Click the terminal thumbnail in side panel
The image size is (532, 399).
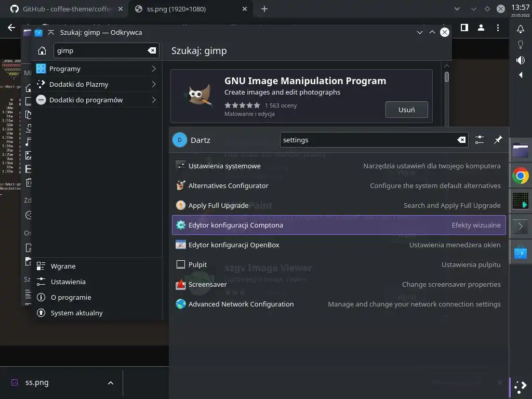click(x=520, y=201)
